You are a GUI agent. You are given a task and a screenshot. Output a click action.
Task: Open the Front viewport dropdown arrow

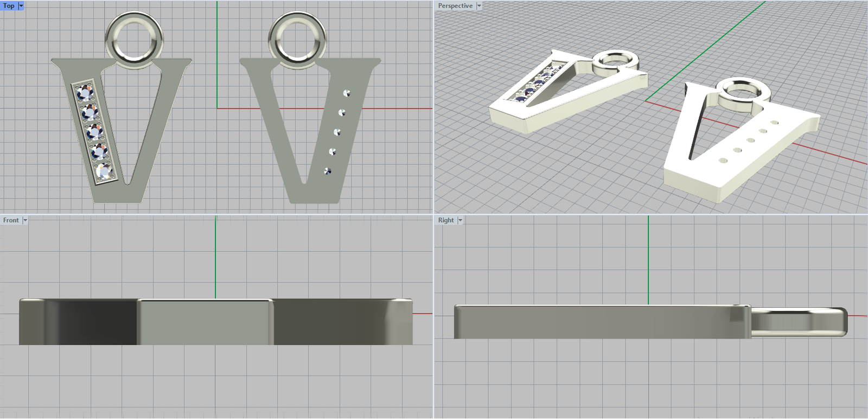25,220
